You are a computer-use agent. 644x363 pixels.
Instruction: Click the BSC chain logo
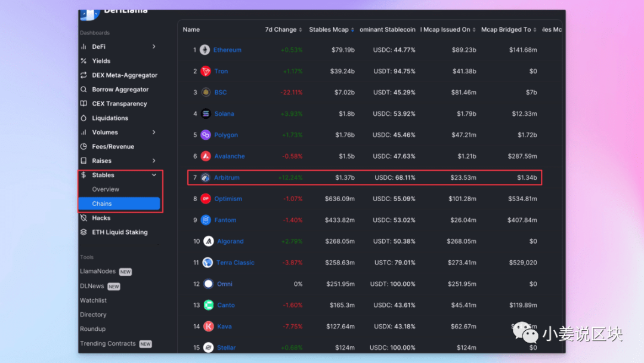pos(206,93)
